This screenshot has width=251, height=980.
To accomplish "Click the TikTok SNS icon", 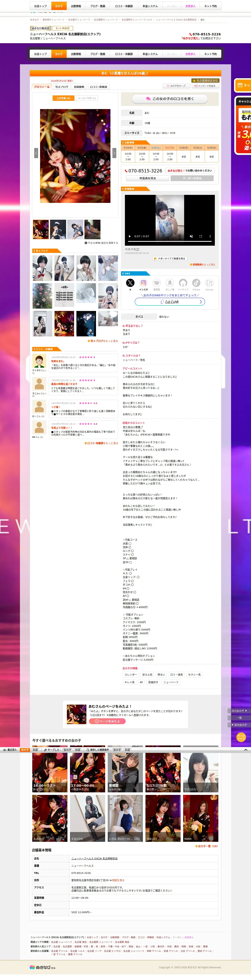I will point(196,283).
